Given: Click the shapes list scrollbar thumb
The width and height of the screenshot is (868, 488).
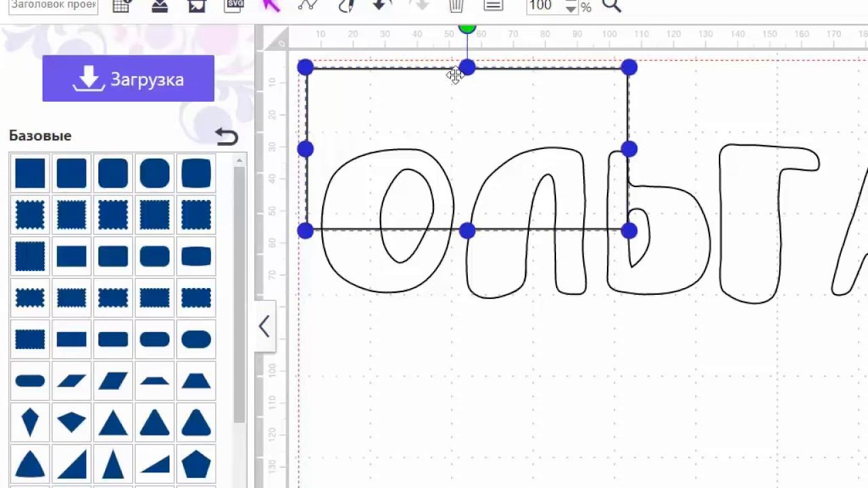Looking at the screenshot, I should tap(239, 295).
